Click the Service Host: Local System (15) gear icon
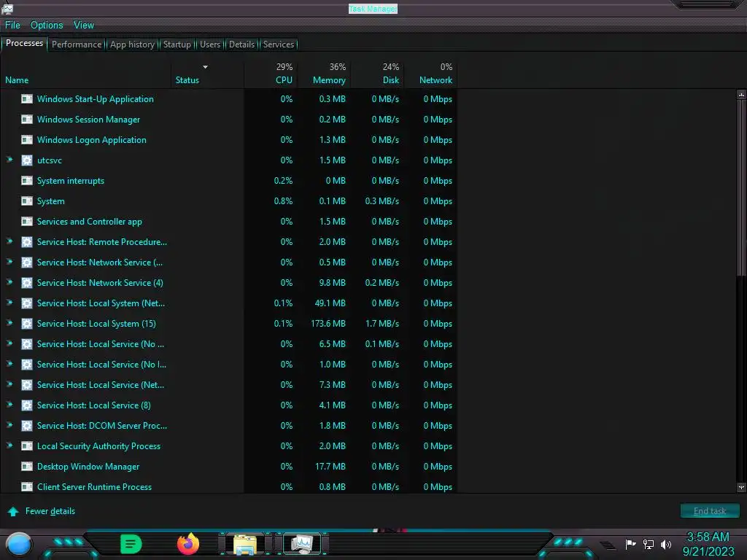Viewport: 747px width, 560px height. [27, 324]
